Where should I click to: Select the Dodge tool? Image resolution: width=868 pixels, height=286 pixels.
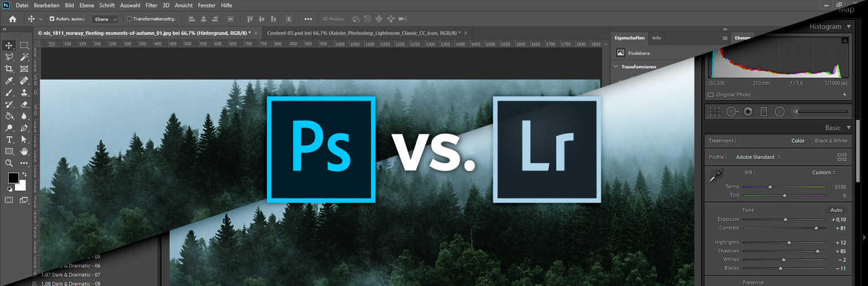click(9, 128)
